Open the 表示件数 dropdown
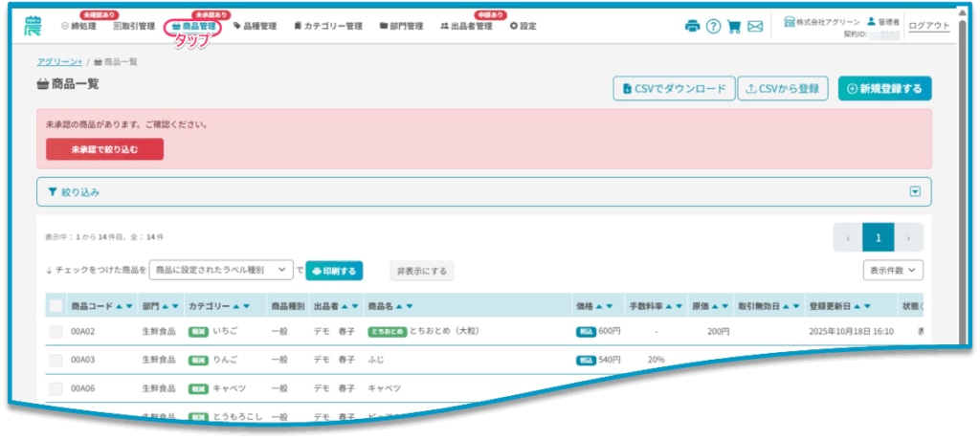Image resolution: width=980 pixels, height=440 pixels. [x=893, y=271]
